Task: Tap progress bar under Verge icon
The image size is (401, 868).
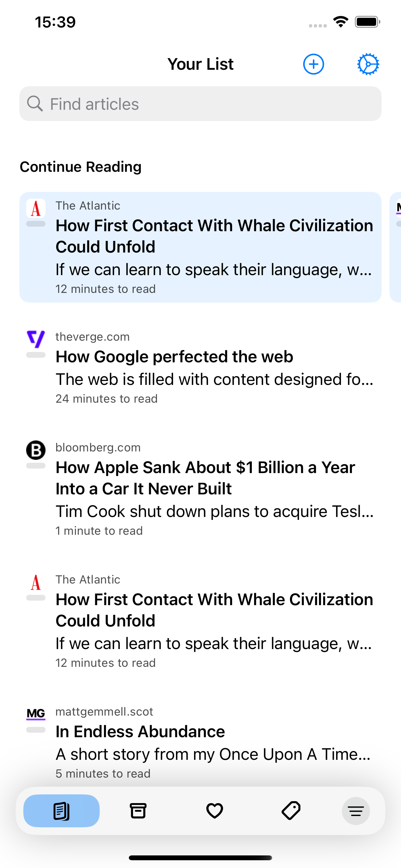Action: (x=36, y=355)
